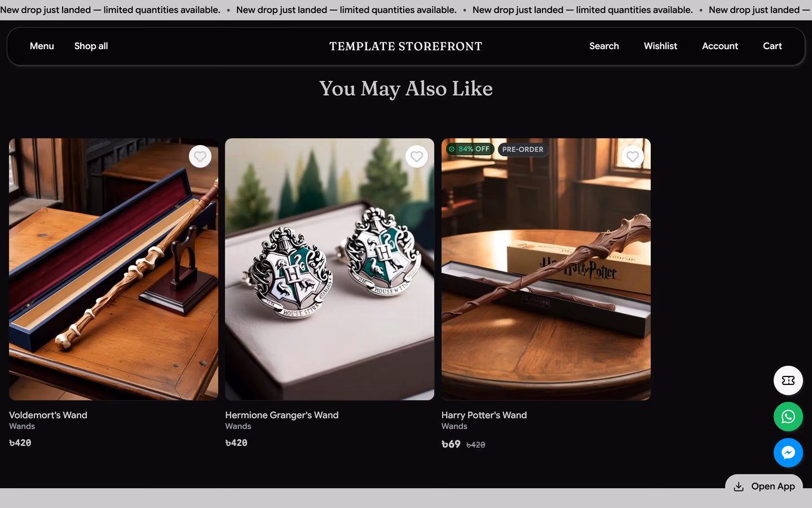Open Search in the header

point(604,46)
